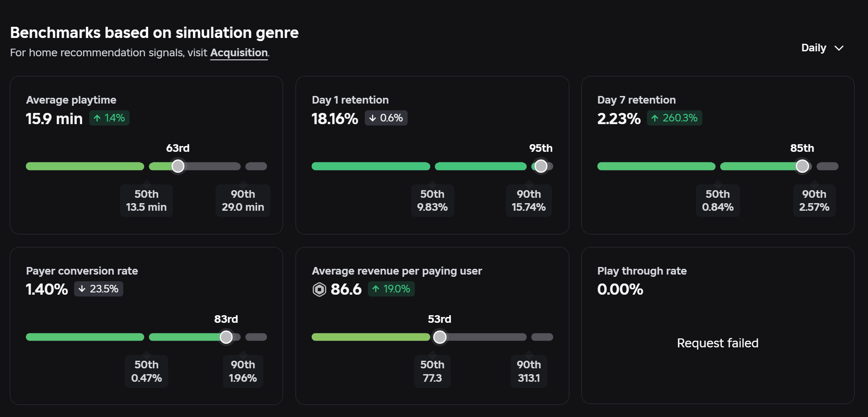
Task: Click the 90th 29.0 min tooltip
Action: pos(243,200)
